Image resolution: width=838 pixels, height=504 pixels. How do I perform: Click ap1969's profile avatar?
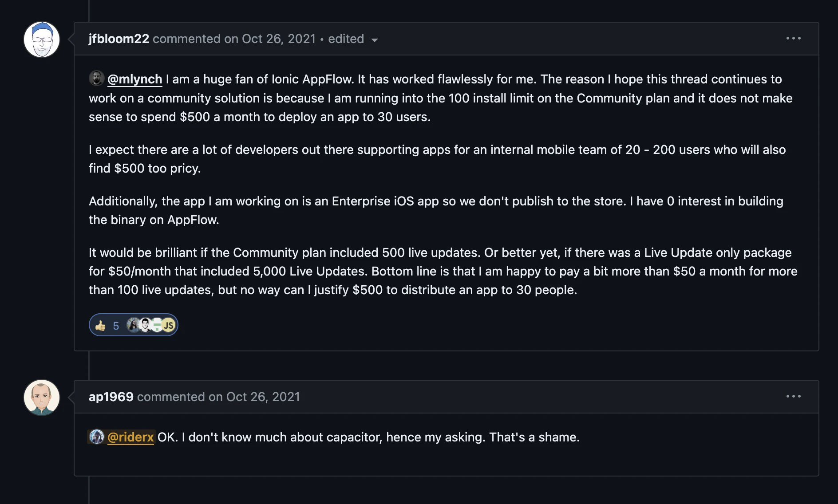[x=42, y=398]
